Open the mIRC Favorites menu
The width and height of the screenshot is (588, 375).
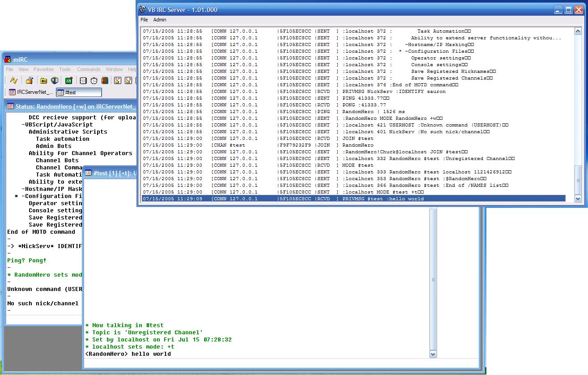coord(43,69)
